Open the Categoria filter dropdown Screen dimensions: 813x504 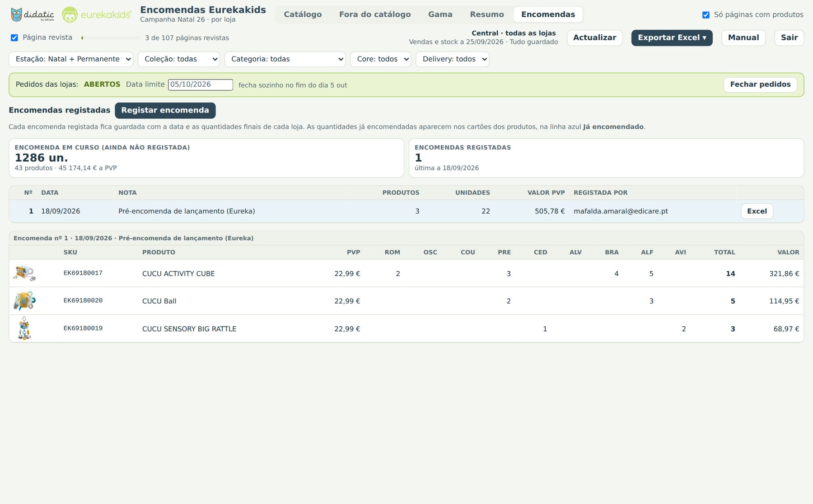pyautogui.click(x=285, y=59)
